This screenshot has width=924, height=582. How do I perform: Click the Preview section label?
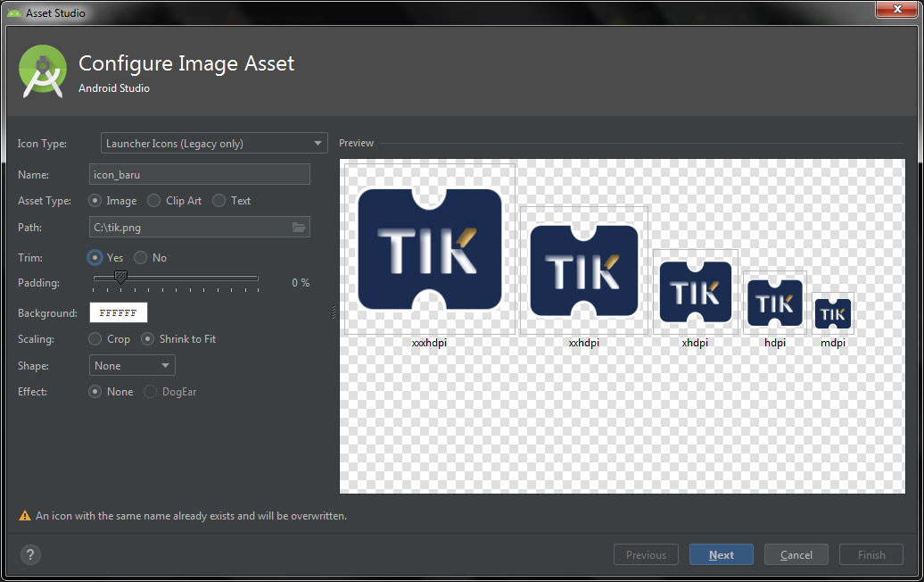(356, 143)
